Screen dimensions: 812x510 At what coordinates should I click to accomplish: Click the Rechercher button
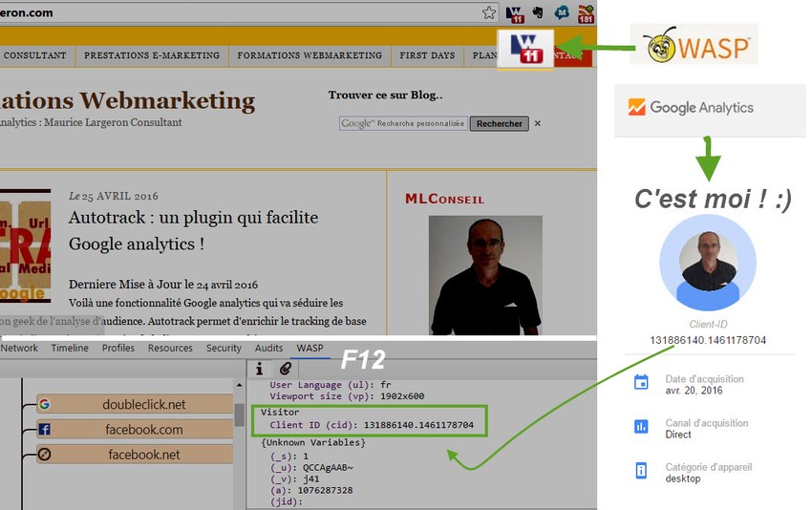point(500,124)
